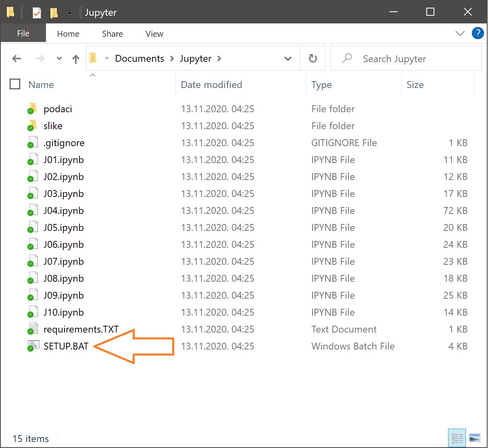Image resolution: width=488 pixels, height=448 pixels.
Task: Switch to Large icons view in status bar
Action: (475, 438)
